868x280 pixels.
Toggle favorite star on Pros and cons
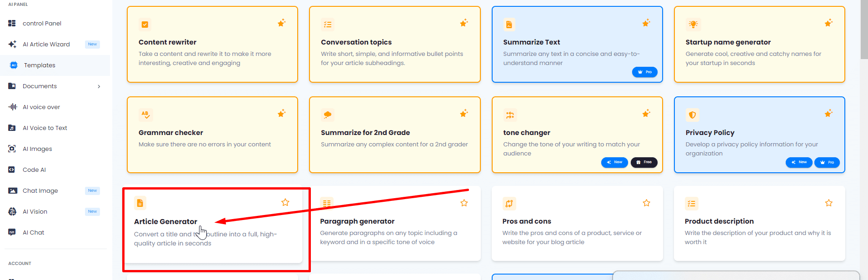[646, 203]
